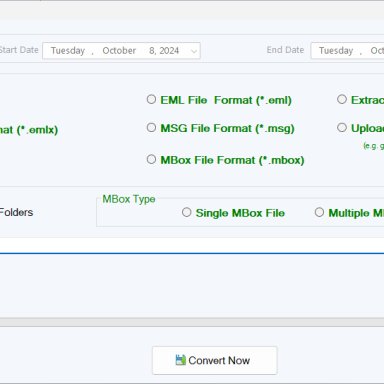Choose MBox File Format (*.mbox) option

click(x=151, y=159)
